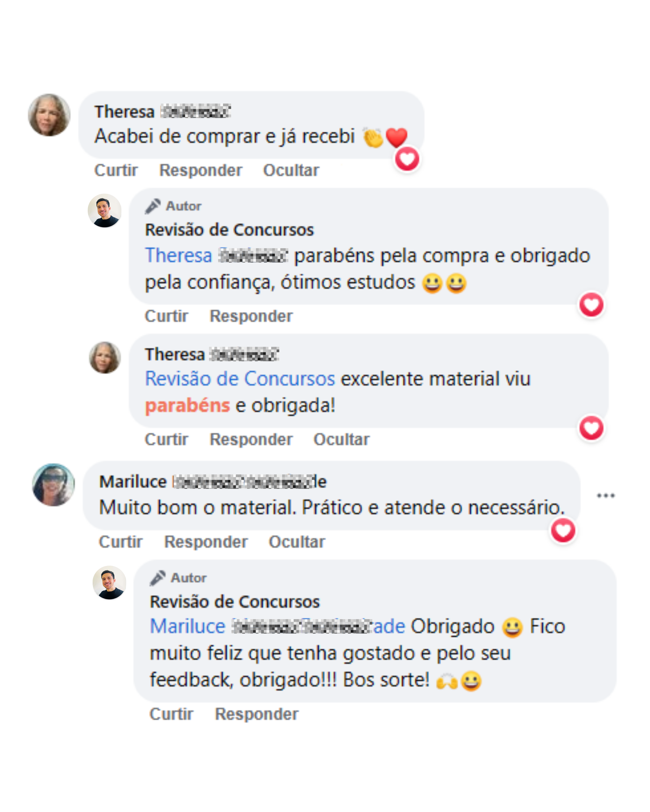Click heart reaction on Theresa's 'excelente material' reply

pyautogui.click(x=591, y=428)
